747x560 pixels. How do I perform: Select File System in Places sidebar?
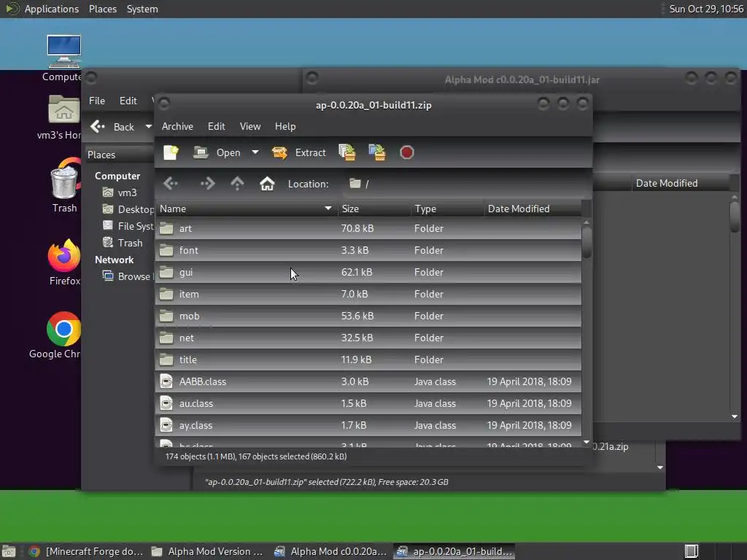point(128,226)
